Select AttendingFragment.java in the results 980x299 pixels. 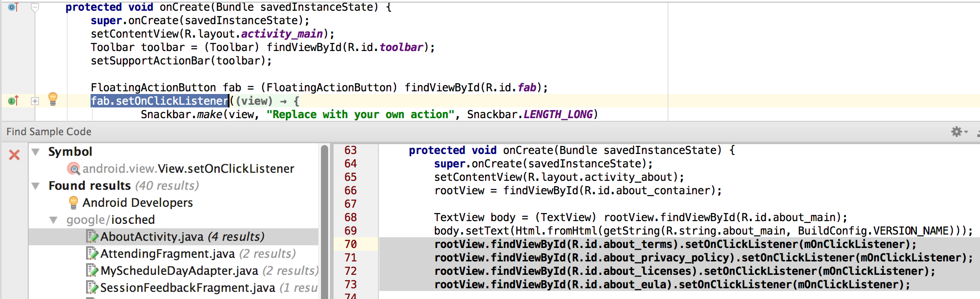(167, 254)
